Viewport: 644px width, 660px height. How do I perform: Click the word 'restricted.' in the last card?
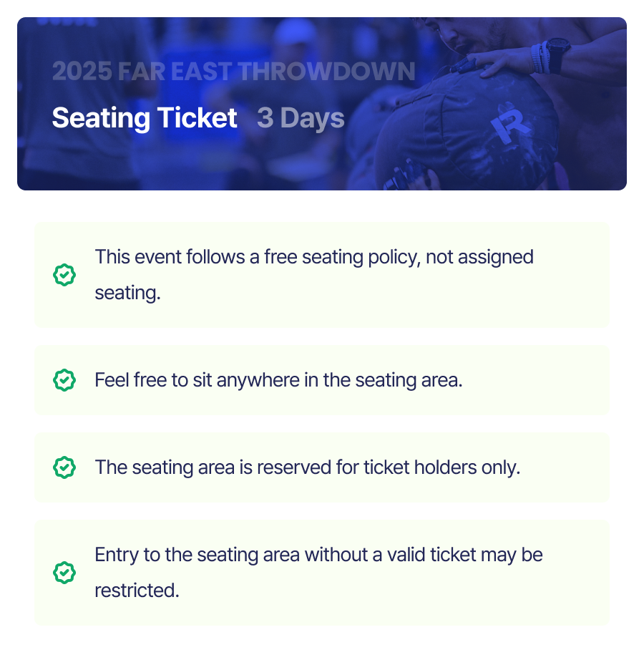point(137,590)
